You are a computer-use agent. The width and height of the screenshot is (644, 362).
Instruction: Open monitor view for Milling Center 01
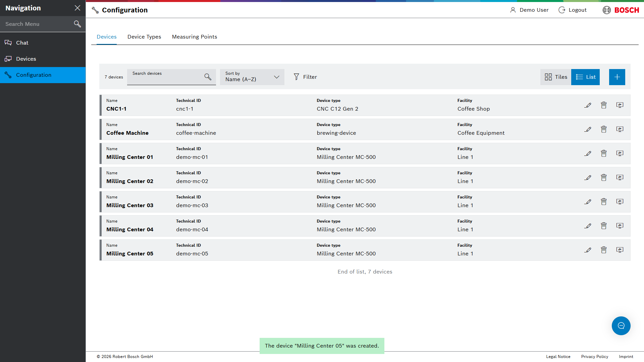[x=620, y=154]
